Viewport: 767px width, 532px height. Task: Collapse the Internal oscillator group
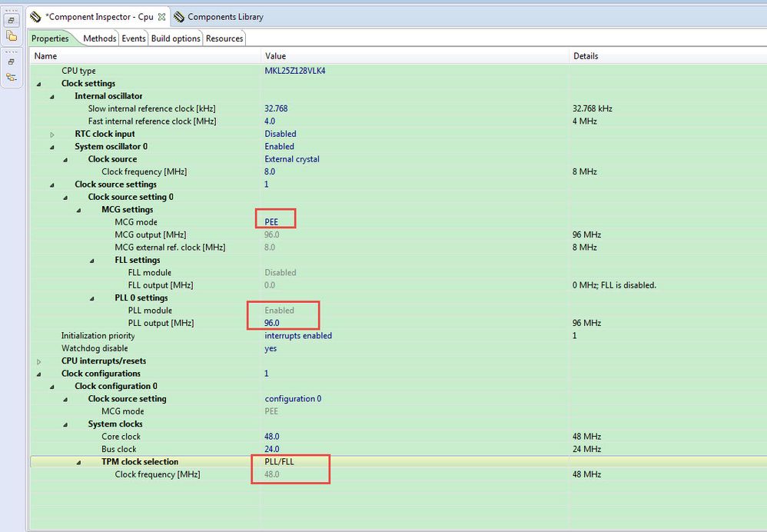(51, 97)
